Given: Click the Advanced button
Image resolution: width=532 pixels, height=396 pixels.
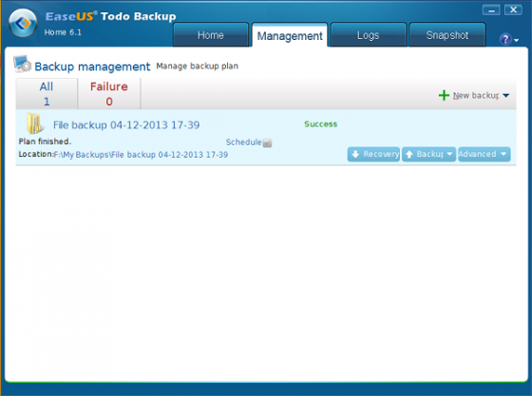Looking at the screenshot, I should [x=484, y=154].
